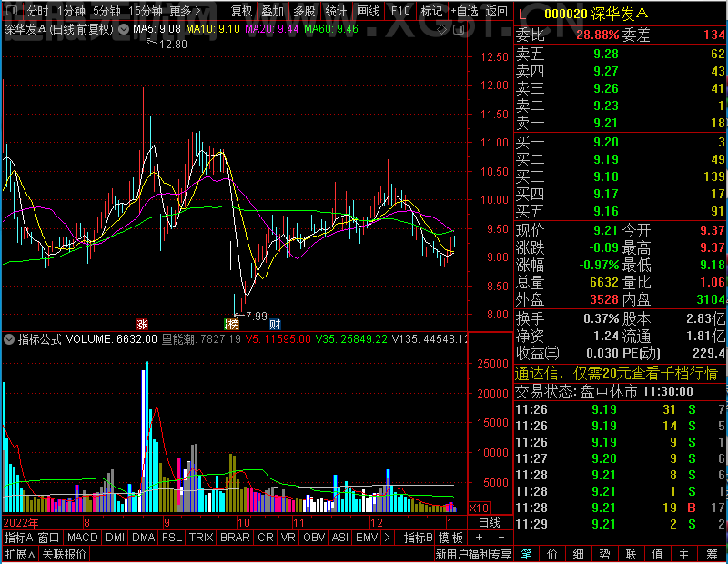Switch indicator to FSL
Viewport: 728px width, 564px height.
(172, 538)
